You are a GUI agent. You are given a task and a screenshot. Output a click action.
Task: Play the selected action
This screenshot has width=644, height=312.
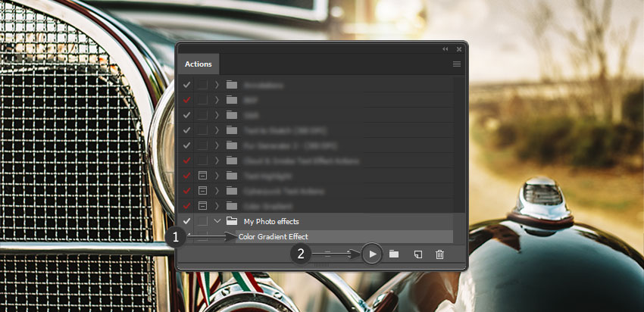(372, 254)
